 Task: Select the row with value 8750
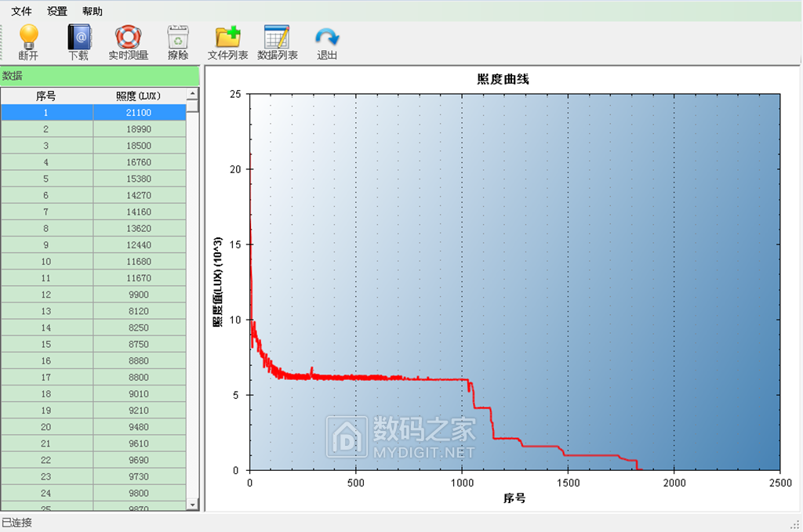pos(93,344)
